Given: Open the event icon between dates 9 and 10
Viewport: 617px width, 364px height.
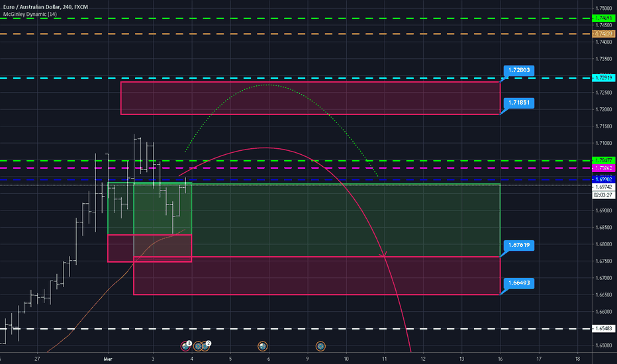Looking at the screenshot, I should coord(320,345).
